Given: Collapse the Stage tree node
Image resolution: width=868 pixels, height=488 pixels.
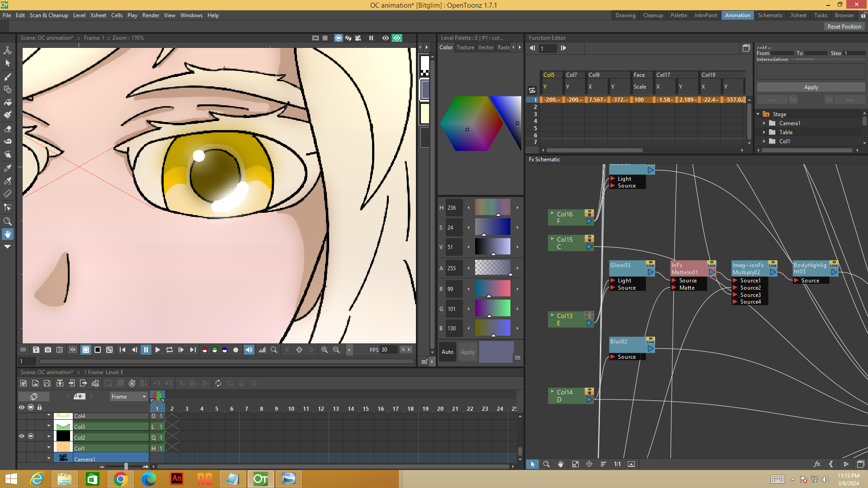Looking at the screenshot, I should click(x=758, y=114).
